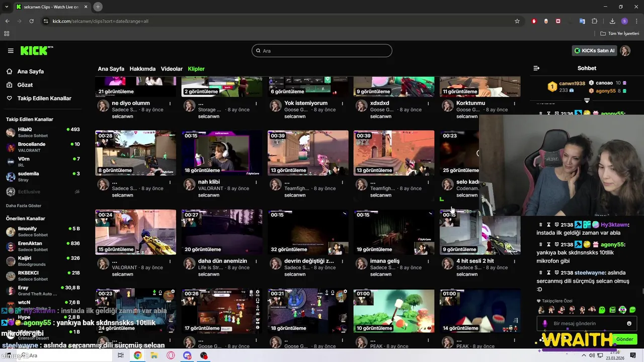Open the user profile avatar in header
This screenshot has width=644, height=362.
click(x=625, y=51)
